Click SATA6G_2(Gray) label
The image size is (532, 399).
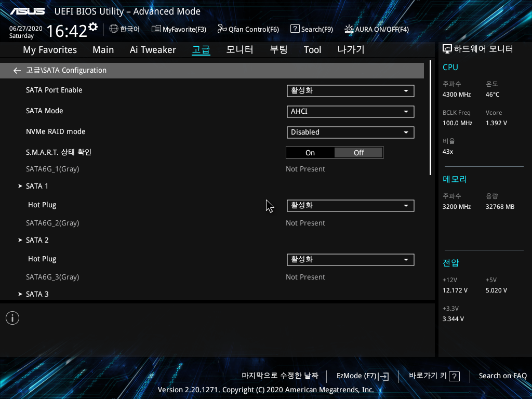pos(52,223)
